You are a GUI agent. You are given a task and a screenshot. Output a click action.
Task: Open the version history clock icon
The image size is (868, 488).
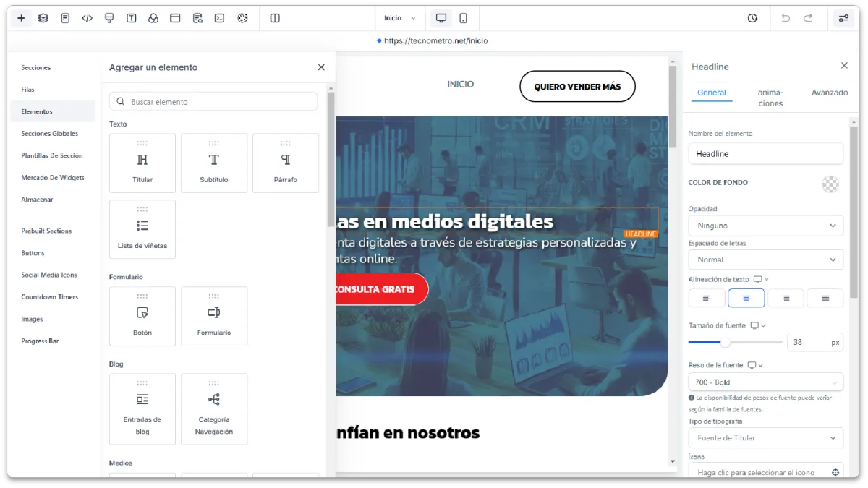click(x=752, y=18)
